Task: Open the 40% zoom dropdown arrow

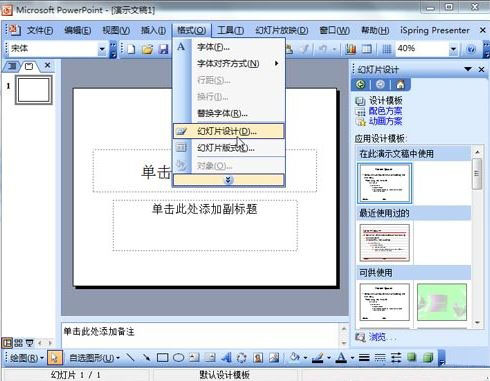Action: 453,49
